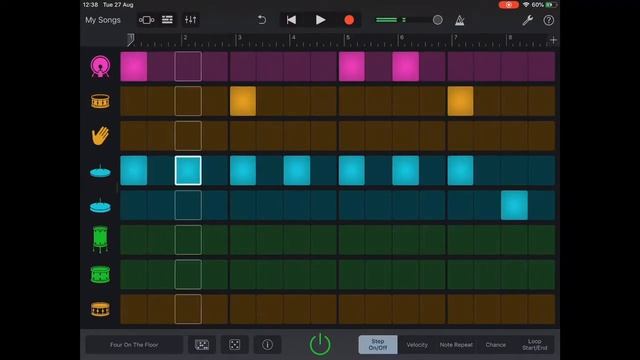
Task: Open the Four On The Floor pattern menu
Action: (x=134, y=345)
